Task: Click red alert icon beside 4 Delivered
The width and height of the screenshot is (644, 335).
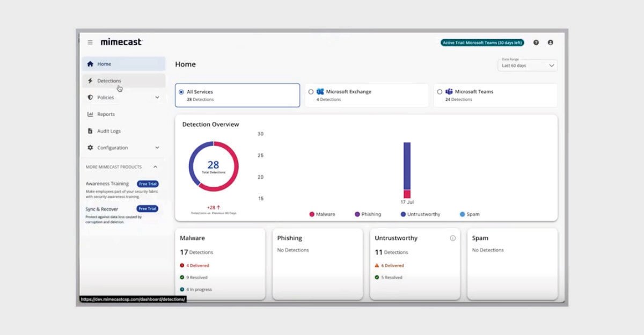Action: (182, 265)
